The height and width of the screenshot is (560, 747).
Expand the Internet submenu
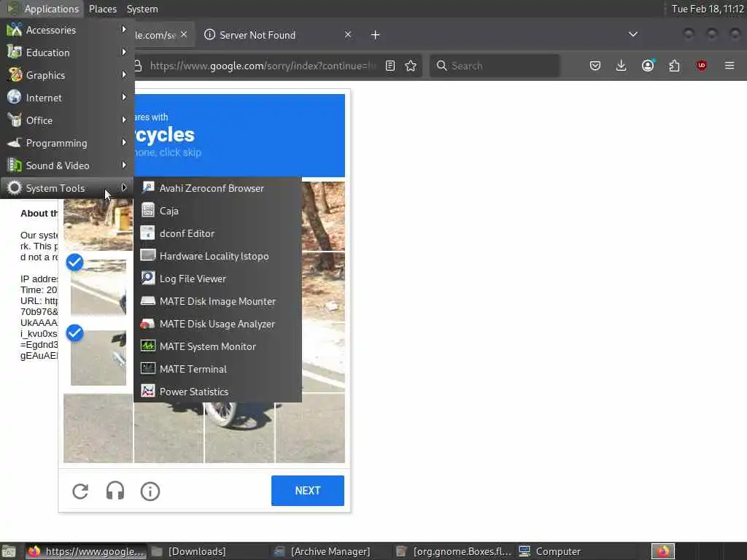point(67,98)
